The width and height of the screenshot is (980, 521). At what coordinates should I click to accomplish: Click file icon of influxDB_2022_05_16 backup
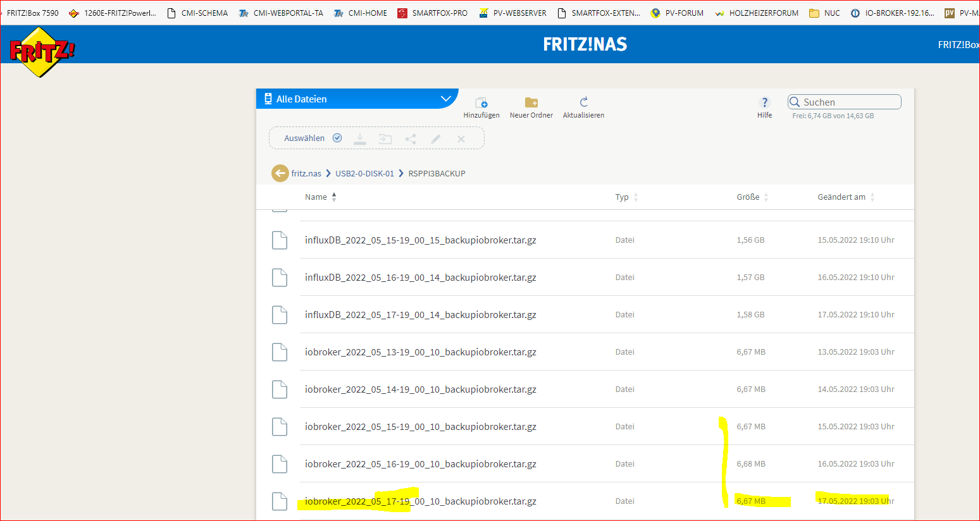pyautogui.click(x=280, y=278)
